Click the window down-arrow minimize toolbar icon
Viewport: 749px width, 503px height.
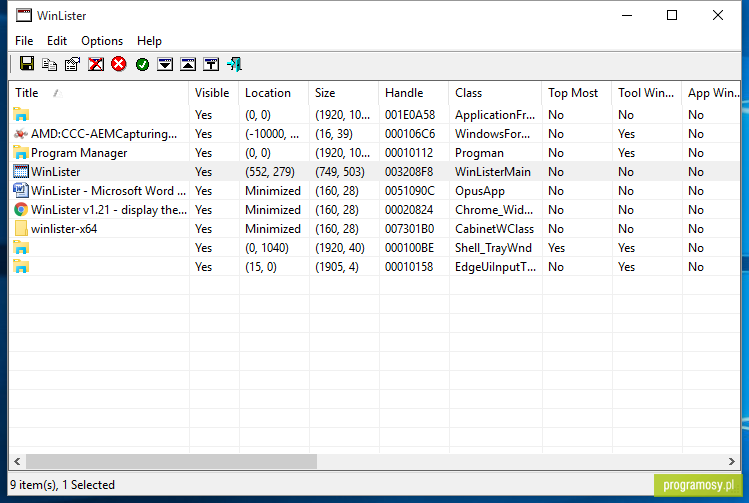coord(165,64)
